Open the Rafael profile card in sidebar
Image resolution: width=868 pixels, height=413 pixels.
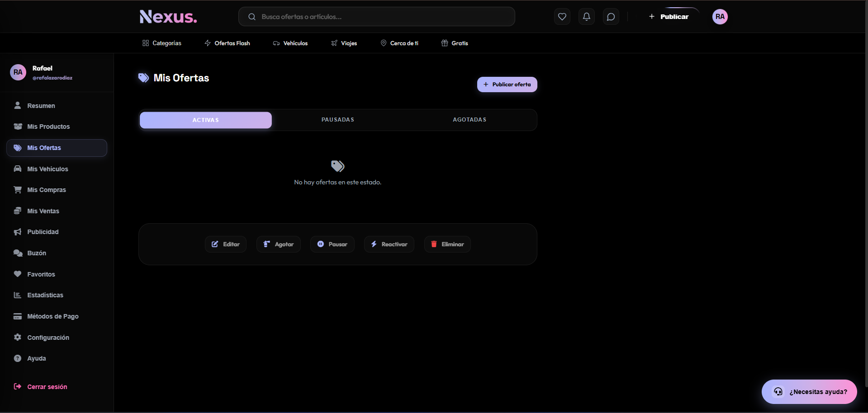click(57, 72)
